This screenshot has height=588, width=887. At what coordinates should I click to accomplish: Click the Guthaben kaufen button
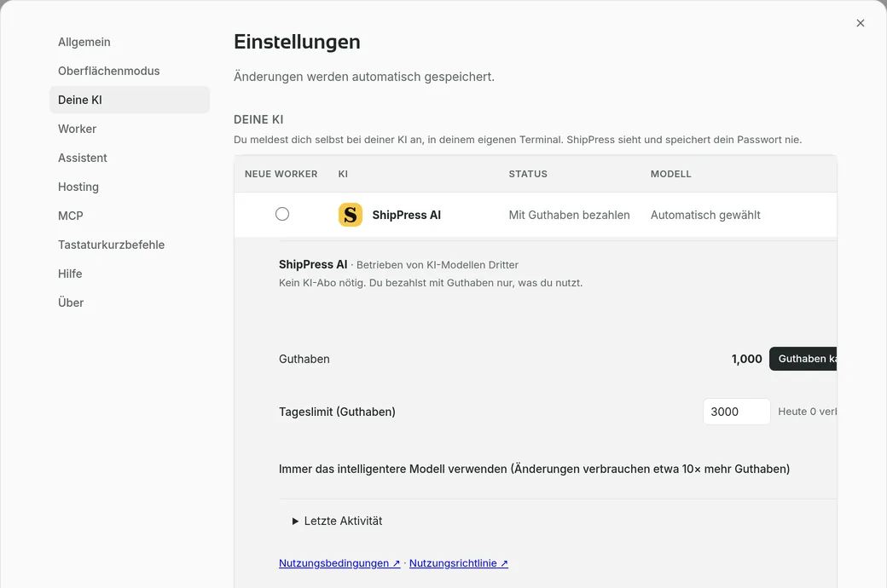[803, 359]
